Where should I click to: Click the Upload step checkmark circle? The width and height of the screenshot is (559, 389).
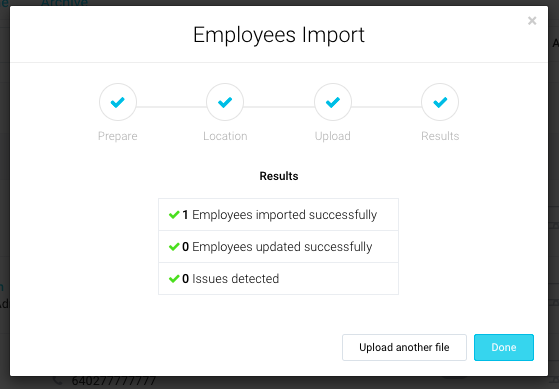333,102
